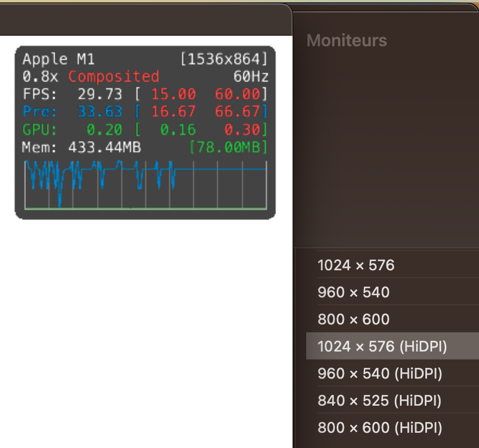Click the green 0.16 GPU value
This screenshot has width=479, height=448.
click(x=178, y=129)
